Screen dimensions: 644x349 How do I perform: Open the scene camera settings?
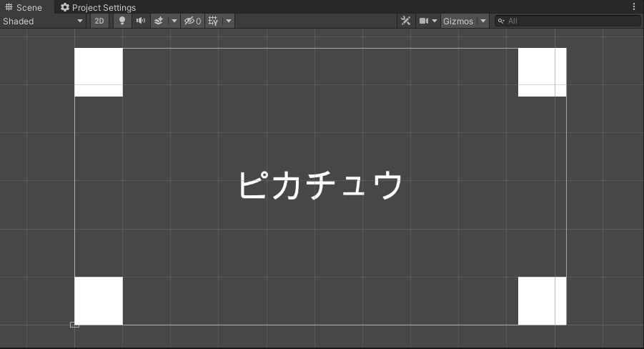point(427,21)
